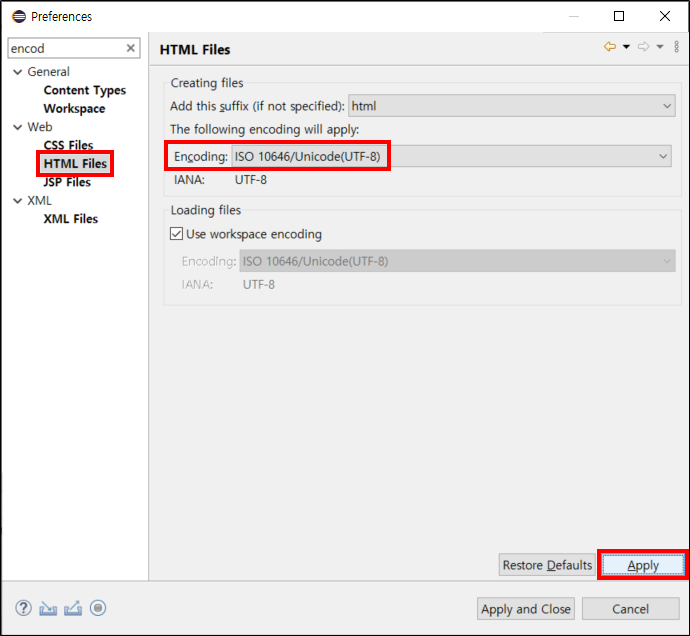The width and height of the screenshot is (690, 636).
Task: Click the forward navigation arrow
Action: click(643, 46)
